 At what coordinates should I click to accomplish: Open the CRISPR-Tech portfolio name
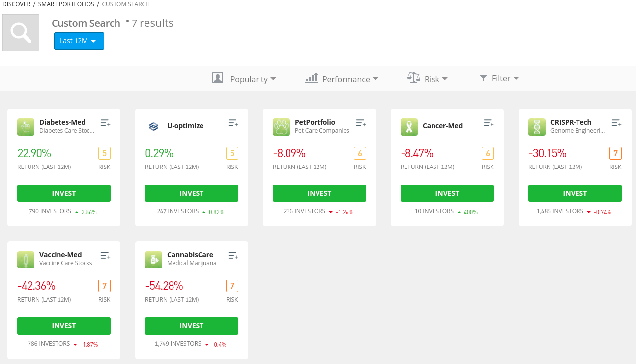tap(571, 122)
